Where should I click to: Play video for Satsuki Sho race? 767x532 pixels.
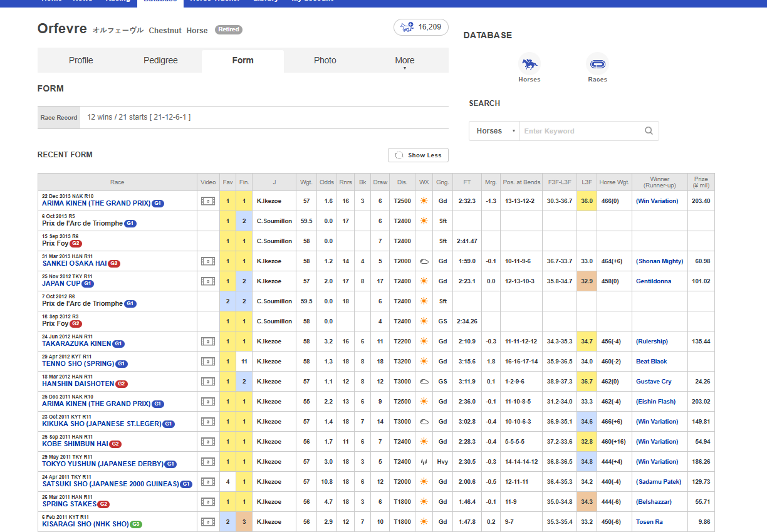(207, 482)
